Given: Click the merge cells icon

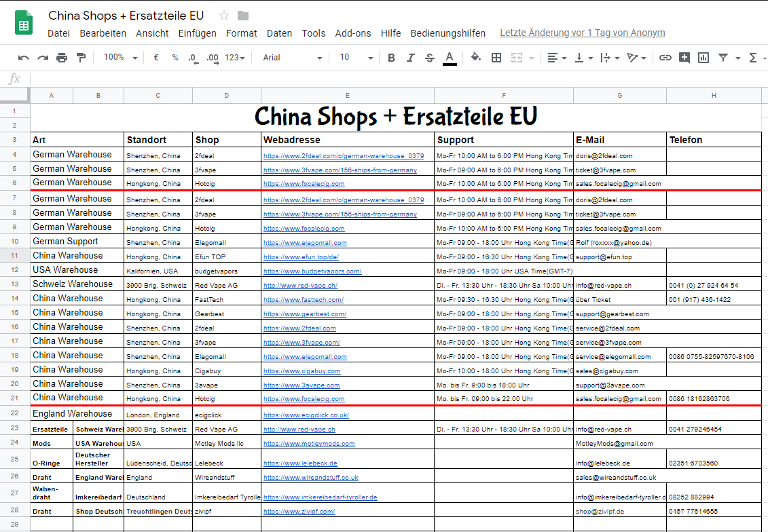Looking at the screenshot, I should click(517, 58).
